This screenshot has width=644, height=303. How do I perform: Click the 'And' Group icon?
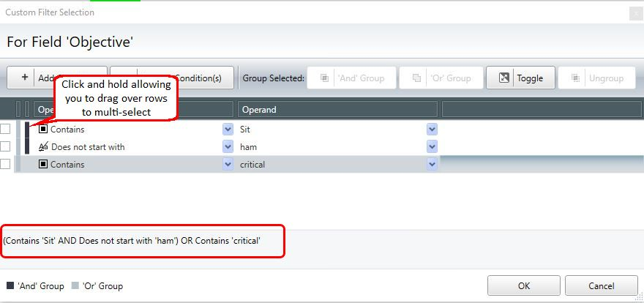[x=324, y=78]
